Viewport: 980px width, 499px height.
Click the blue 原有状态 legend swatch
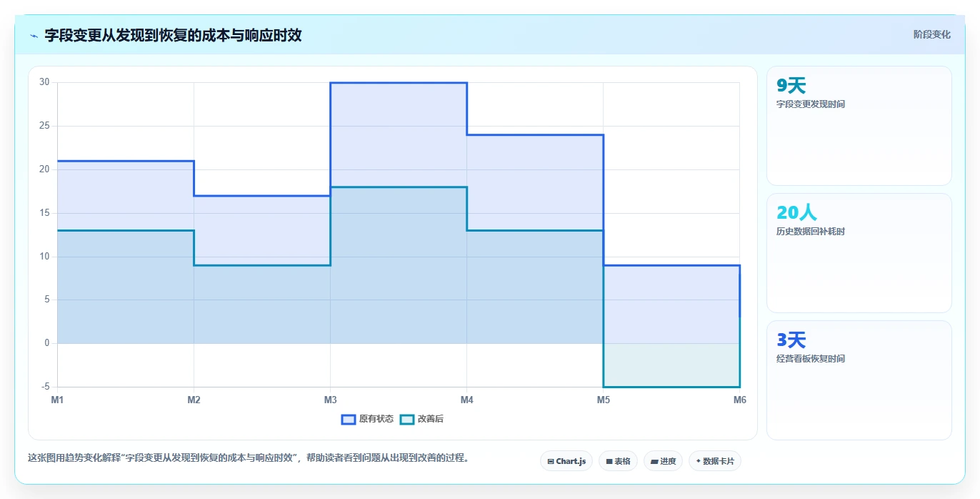[x=349, y=419]
